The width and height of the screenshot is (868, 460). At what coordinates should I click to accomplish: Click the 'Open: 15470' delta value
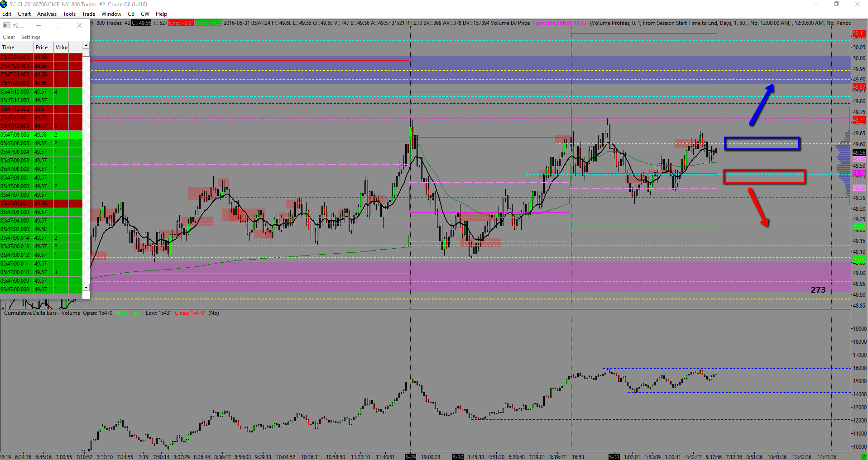(97, 313)
